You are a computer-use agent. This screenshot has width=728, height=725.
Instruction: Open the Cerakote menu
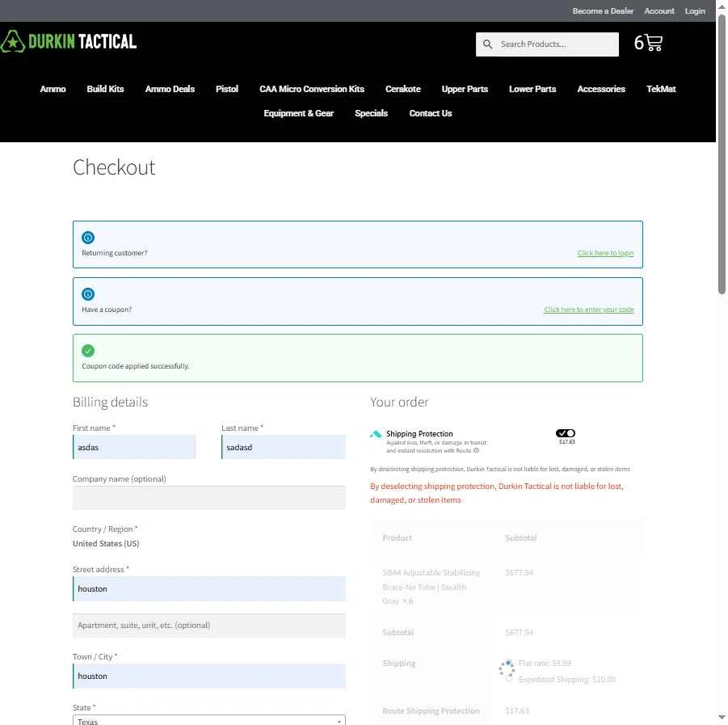point(403,89)
